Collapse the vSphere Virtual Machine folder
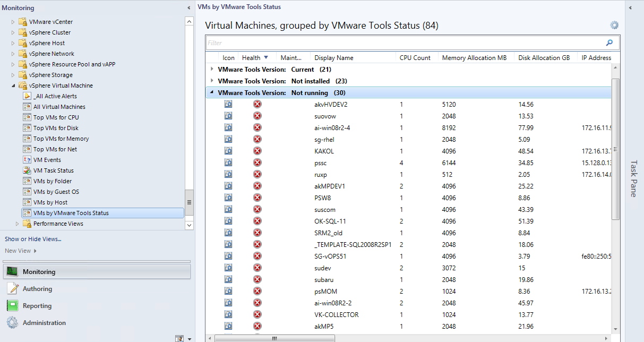 coord(13,85)
